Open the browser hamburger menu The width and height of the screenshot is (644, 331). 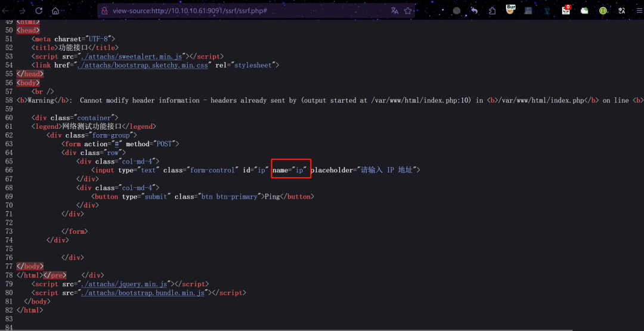tap(639, 11)
